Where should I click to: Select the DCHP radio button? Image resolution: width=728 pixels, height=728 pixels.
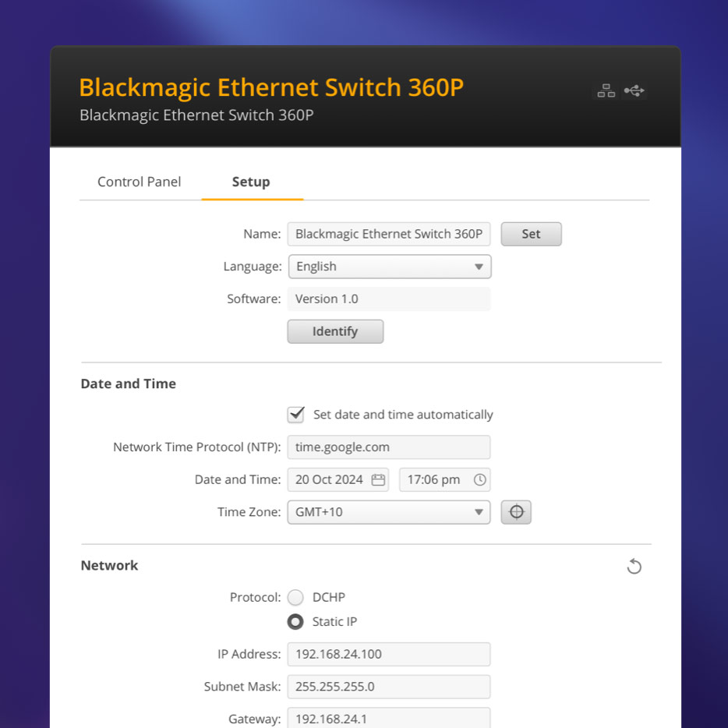295,597
